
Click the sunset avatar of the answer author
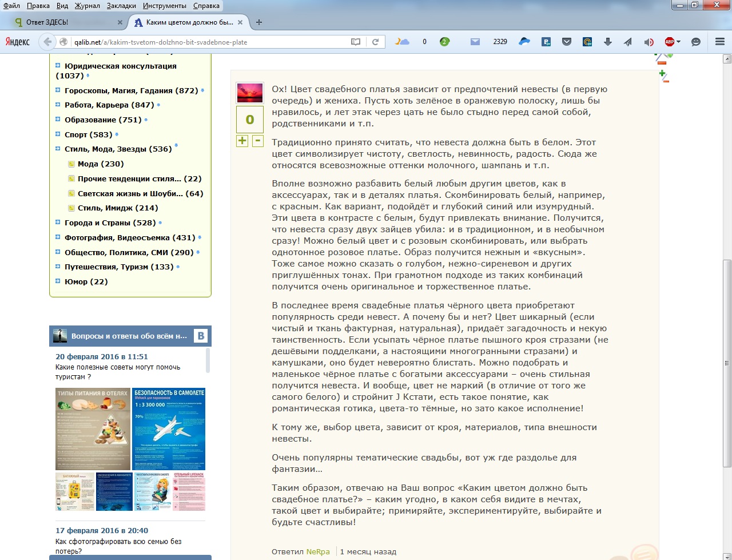pyautogui.click(x=250, y=93)
